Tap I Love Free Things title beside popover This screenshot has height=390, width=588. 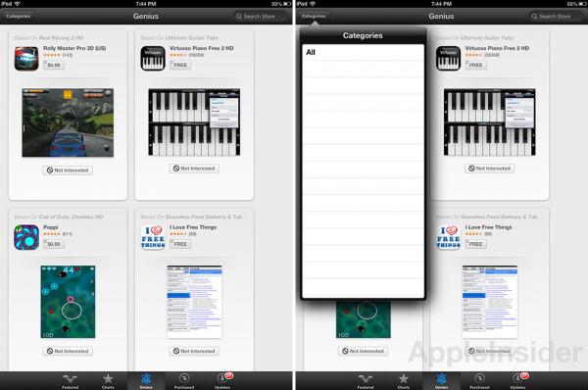489,227
